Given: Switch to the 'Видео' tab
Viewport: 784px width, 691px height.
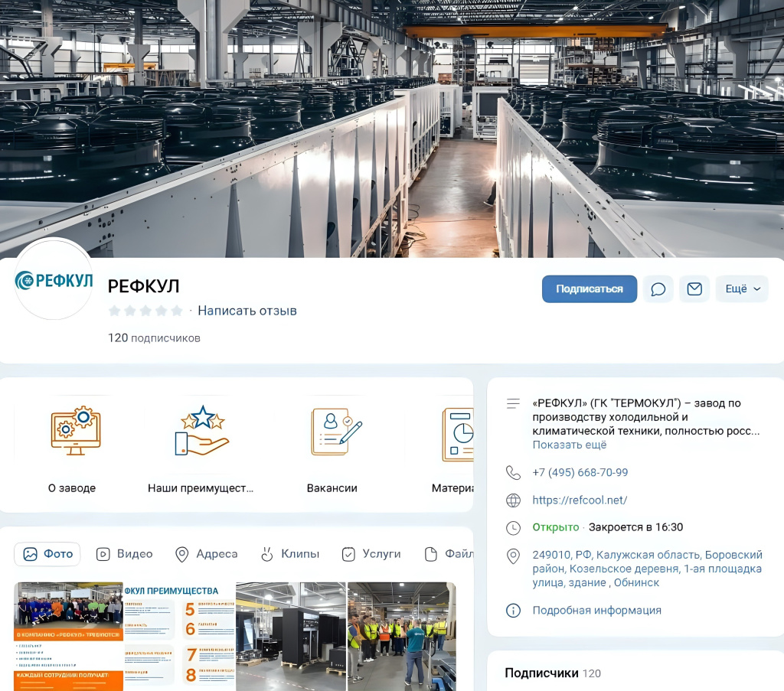Looking at the screenshot, I should click(x=125, y=554).
